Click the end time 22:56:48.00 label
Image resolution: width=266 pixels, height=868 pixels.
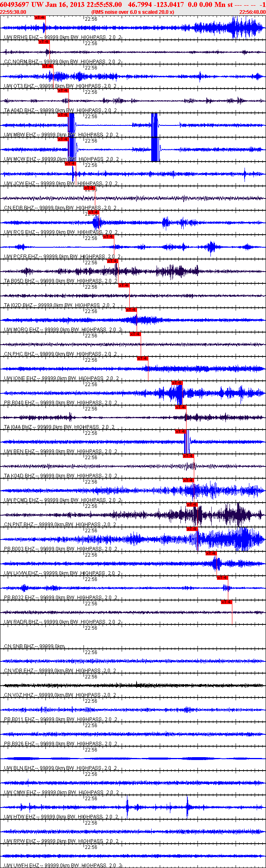point(252,12)
